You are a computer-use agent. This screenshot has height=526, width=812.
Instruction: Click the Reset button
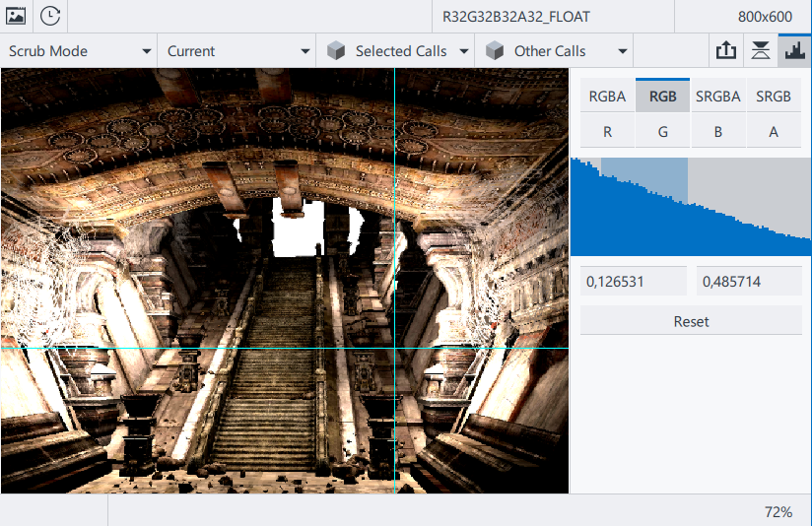click(x=692, y=321)
